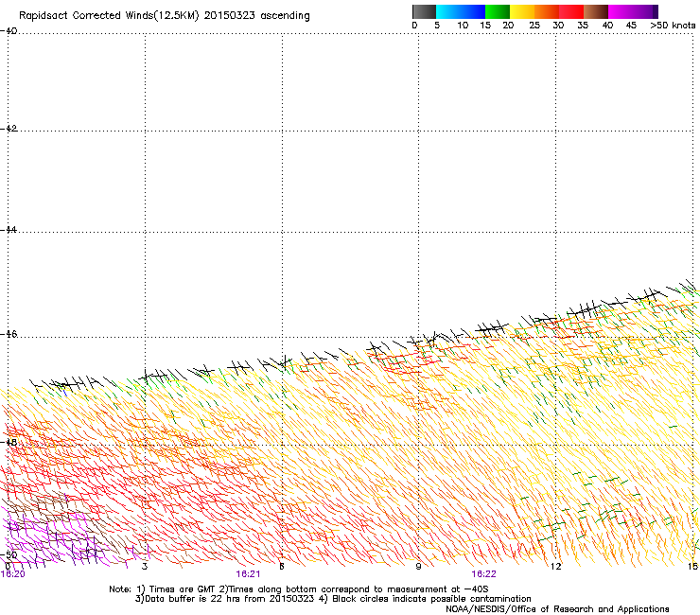This screenshot has height=615, width=700.
Task: Click the legend label '40'
Action: [x=607, y=26]
